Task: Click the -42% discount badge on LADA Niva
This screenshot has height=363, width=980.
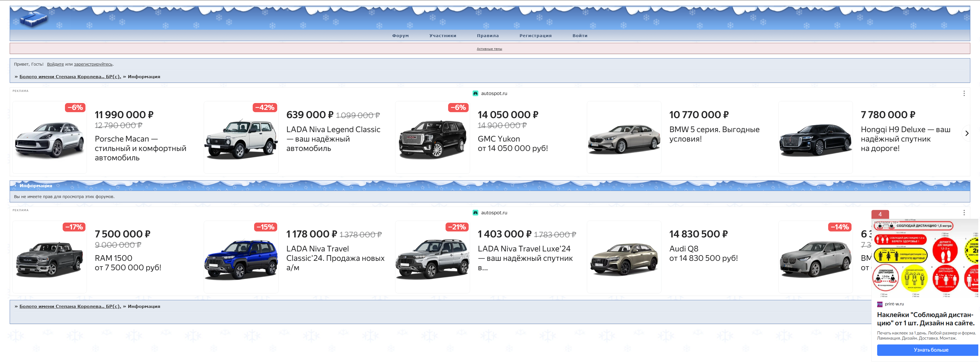Action: (264, 107)
